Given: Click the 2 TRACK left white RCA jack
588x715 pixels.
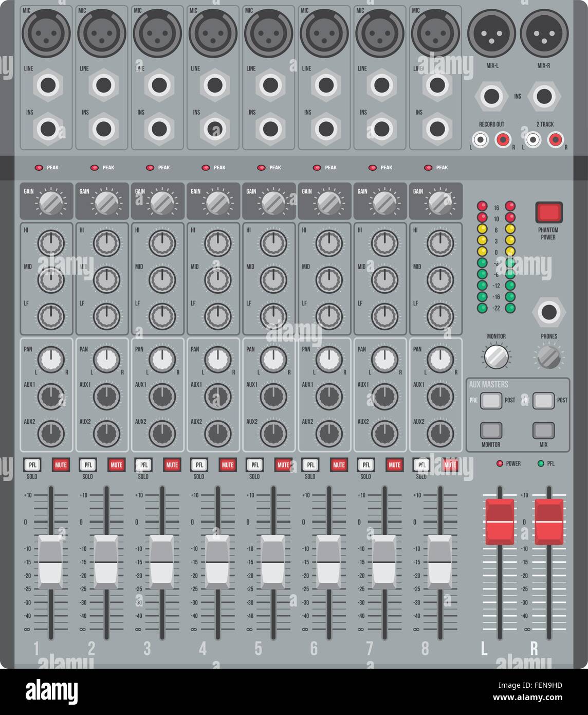Looking at the screenshot, I should pyautogui.click(x=532, y=139).
